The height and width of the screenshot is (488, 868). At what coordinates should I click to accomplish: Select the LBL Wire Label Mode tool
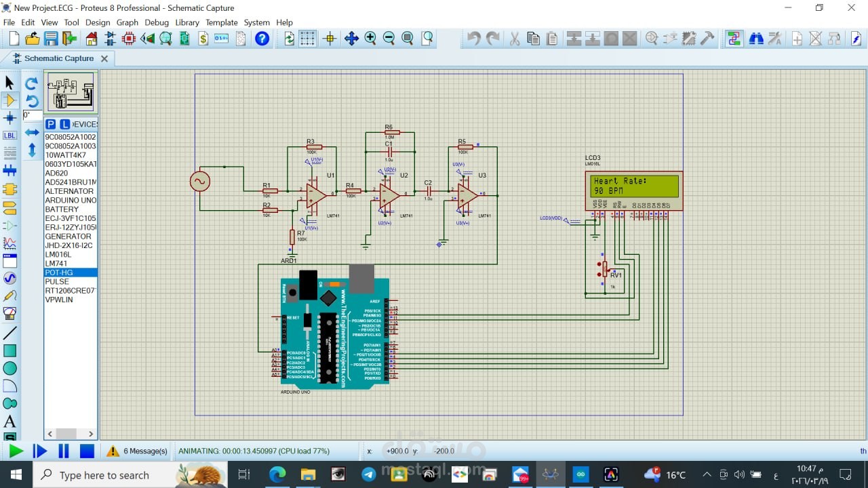point(9,136)
